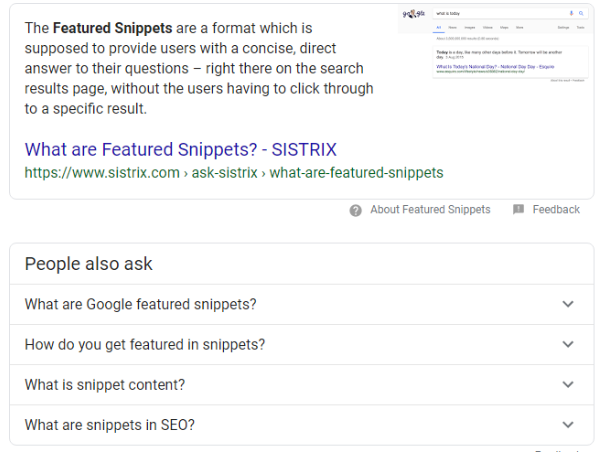Image resolution: width=607 pixels, height=452 pixels.
Task: Expand "What is snippet content?" chevron
Action: pos(568,385)
